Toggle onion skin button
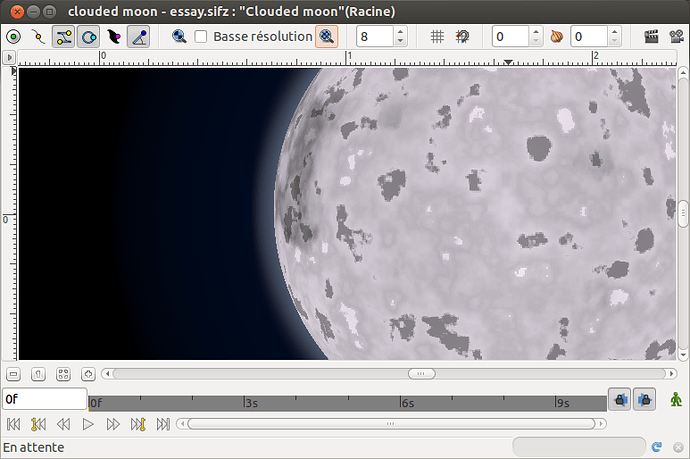 (557, 37)
